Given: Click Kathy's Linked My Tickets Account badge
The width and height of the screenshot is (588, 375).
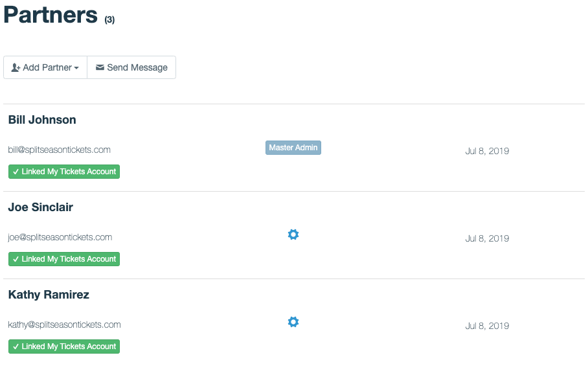Looking at the screenshot, I should click(x=64, y=347).
